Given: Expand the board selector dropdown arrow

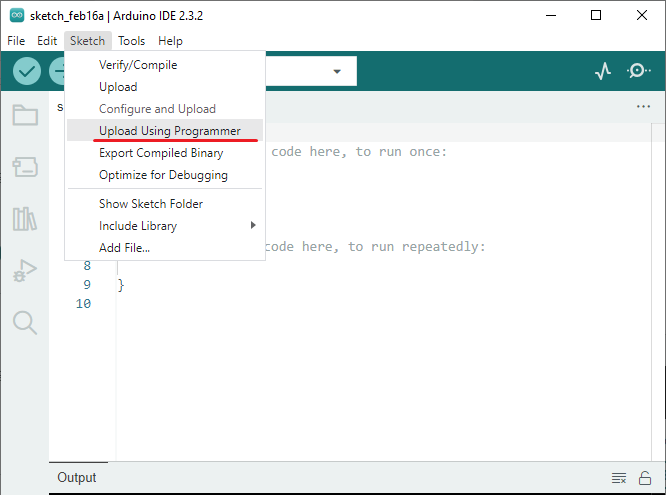Looking at the screenshot, I should [x=337, y=72].
